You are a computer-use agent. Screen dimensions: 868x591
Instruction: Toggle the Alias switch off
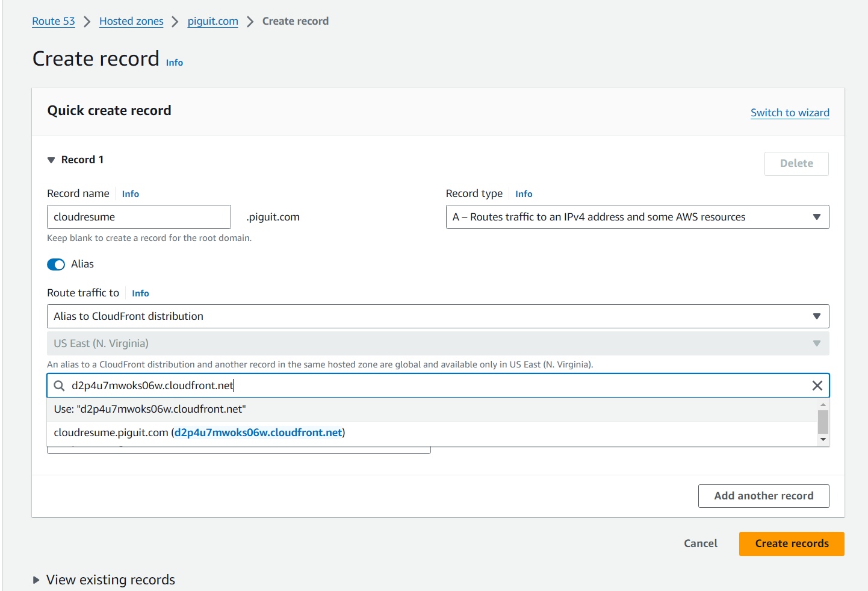tap(56, 264)
